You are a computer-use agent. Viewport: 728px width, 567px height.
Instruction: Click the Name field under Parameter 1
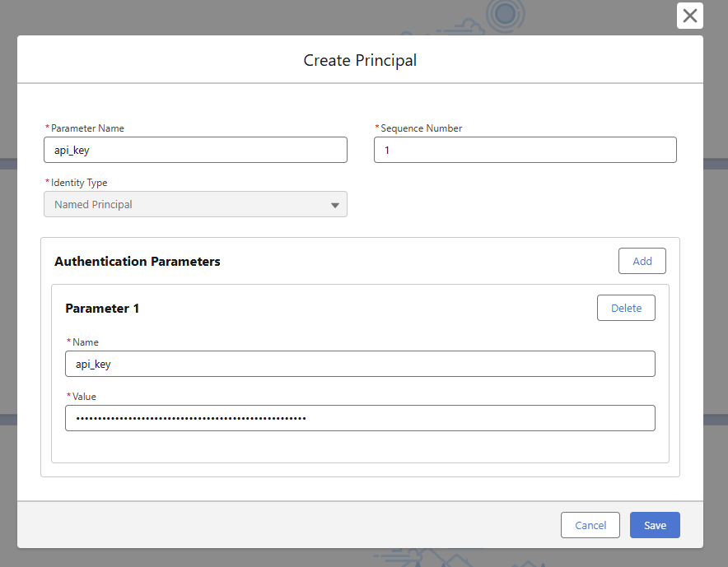pos(360,364)
